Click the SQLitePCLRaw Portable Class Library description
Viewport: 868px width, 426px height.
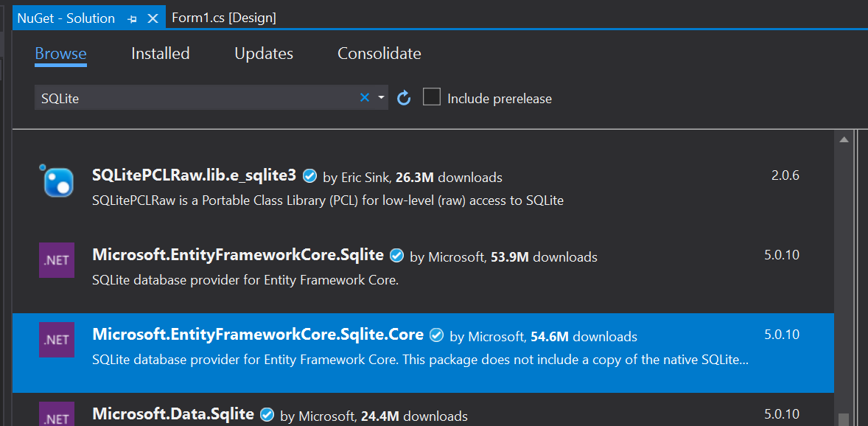(328, 200)
